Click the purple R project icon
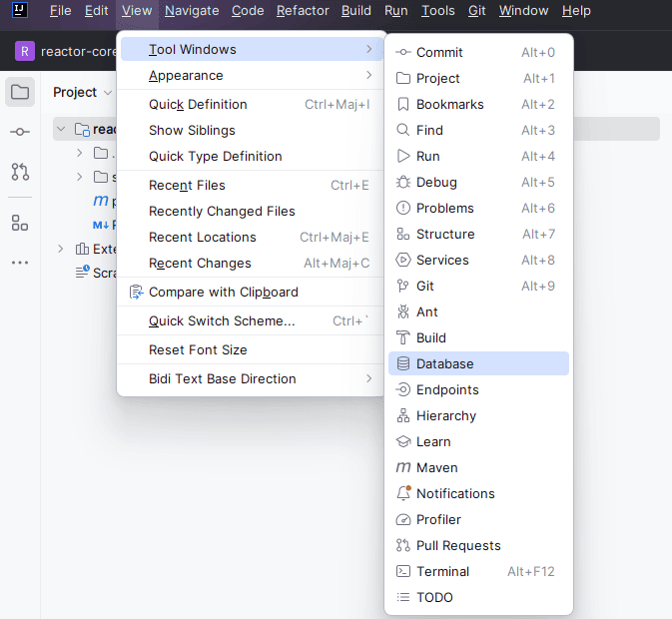 coord(25,51)
